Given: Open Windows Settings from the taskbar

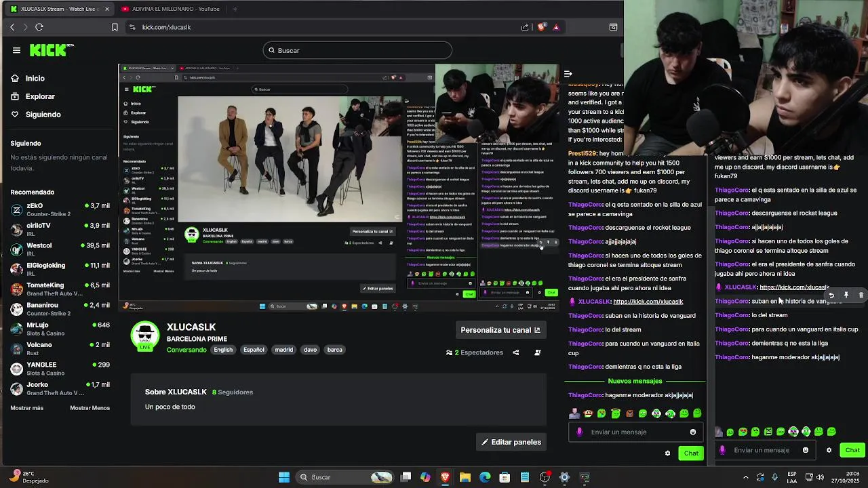Looking at the screenshot, I should [x=564, y=477].
